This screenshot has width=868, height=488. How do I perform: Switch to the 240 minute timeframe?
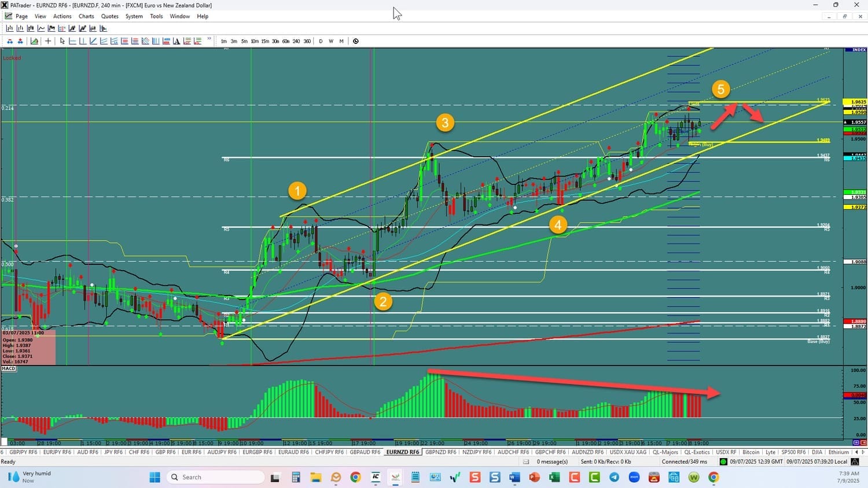[x=296, y=41]
